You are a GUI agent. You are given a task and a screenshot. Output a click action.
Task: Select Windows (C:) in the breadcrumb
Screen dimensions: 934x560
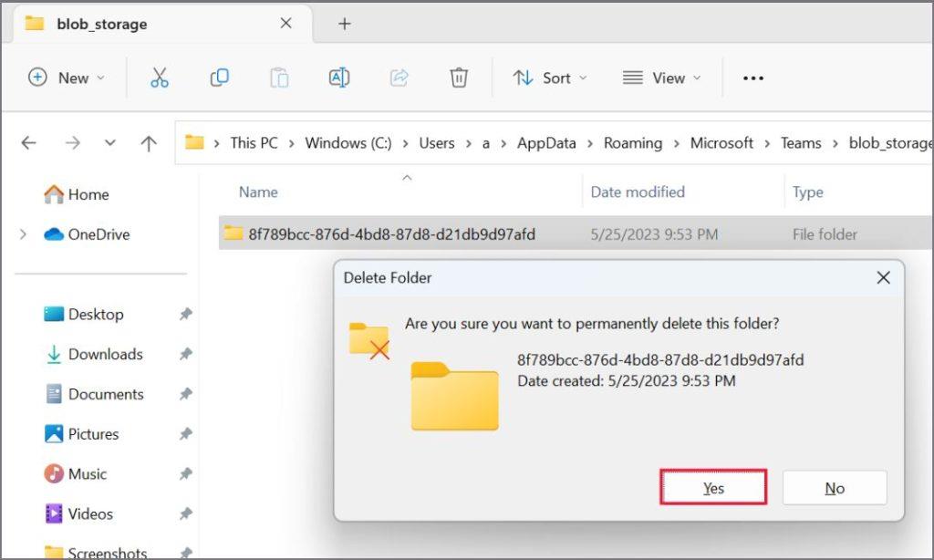click(348, 143)
